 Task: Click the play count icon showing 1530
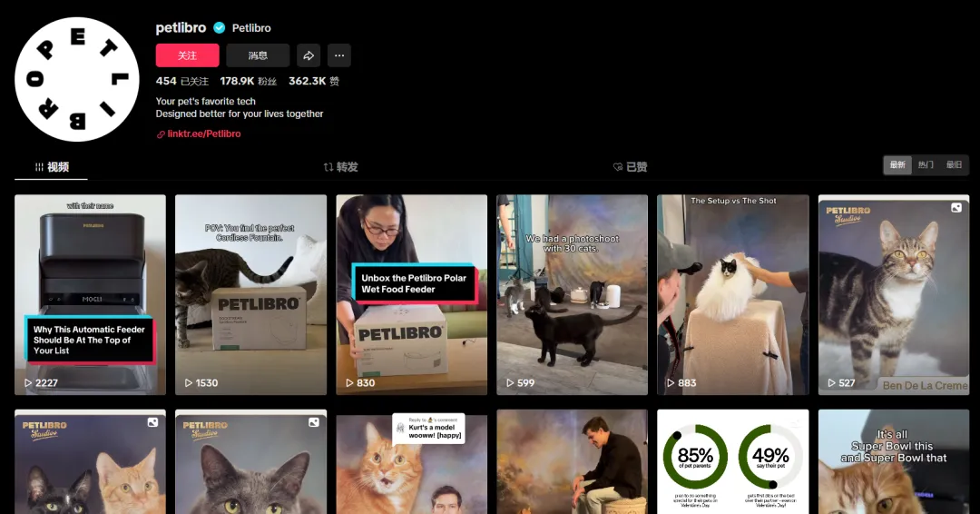pyautogui.click(x=189, y=382)
